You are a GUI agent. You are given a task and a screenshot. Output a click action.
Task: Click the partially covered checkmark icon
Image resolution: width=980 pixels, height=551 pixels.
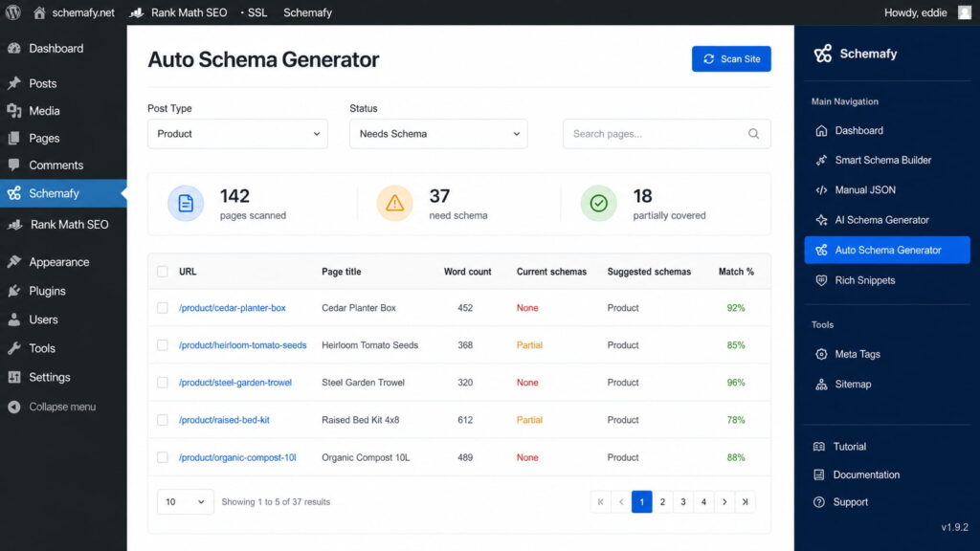(x=599, y=203)
